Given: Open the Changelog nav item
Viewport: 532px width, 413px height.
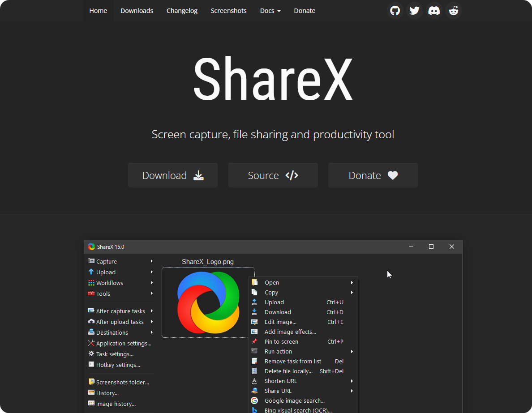Looking at the screenshot, I should point(182,11).
